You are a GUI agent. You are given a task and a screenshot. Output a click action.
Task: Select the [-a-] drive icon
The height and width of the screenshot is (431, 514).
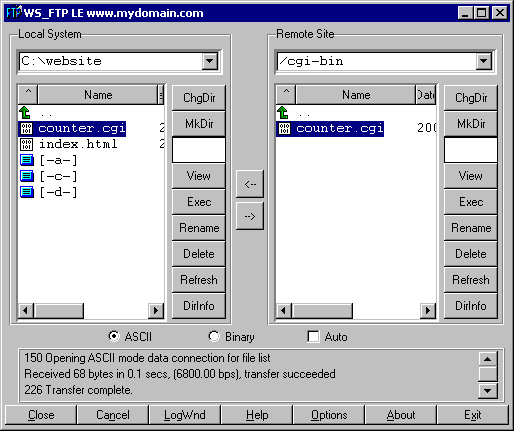(27, 160)
